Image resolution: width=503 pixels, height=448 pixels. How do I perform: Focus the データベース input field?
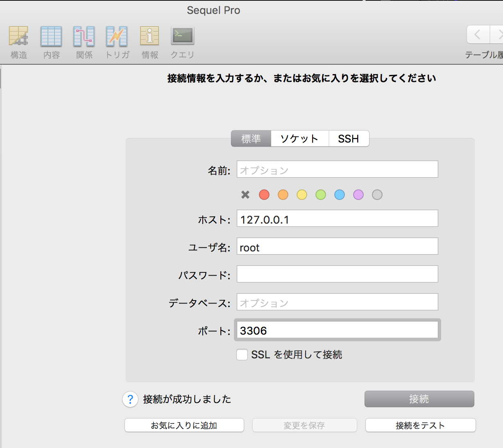338,302
